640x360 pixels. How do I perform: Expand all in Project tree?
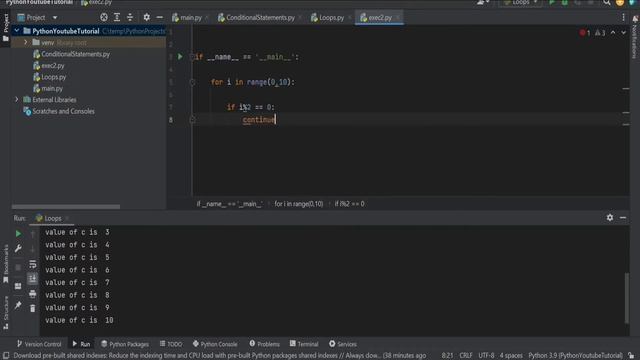point(117,17)
